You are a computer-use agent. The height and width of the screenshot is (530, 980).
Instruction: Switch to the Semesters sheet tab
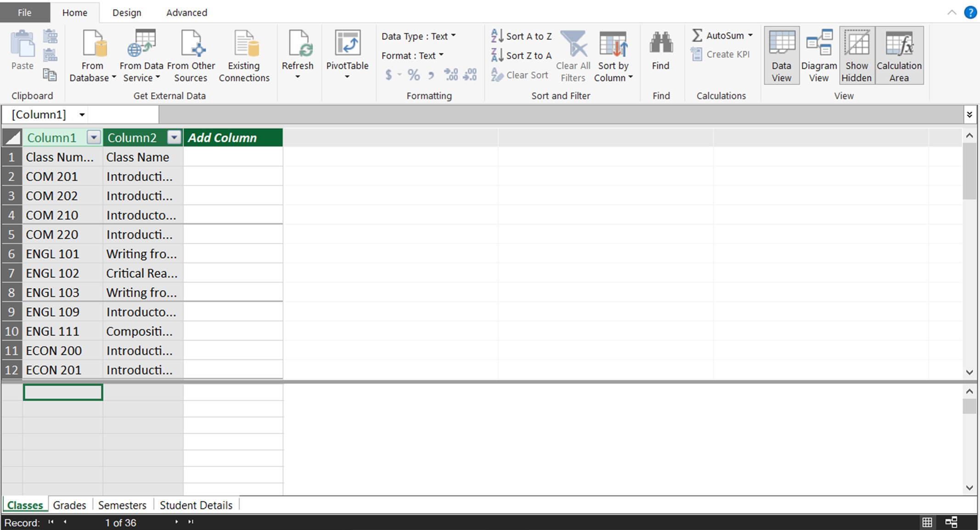[122, 505]
